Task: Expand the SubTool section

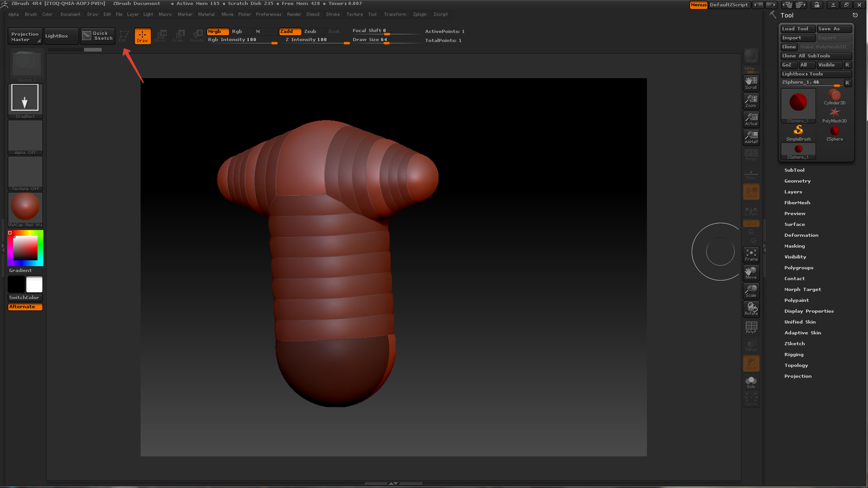Action: coord(794,170)
